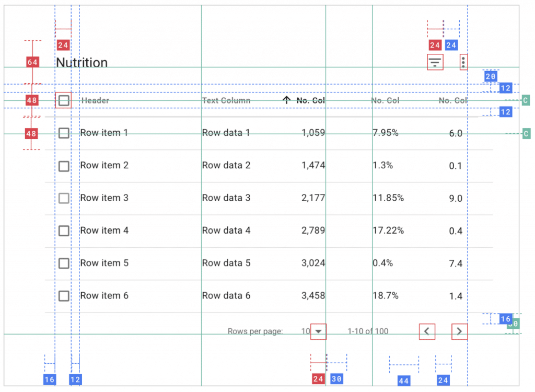The height and width of the screenshot is (392, 535).
Task: Check the Row item 3 checkbox
Action: 64,198
